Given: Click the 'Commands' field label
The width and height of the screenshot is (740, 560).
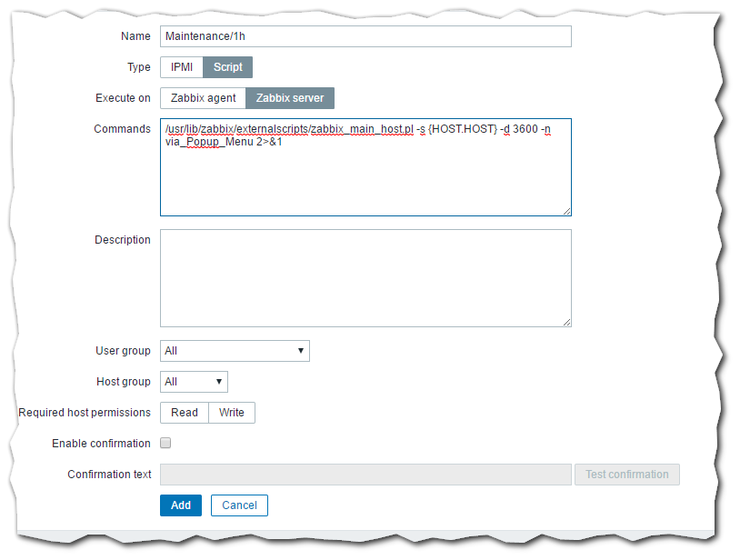Looking at the screenshot, I should (122, 129).
